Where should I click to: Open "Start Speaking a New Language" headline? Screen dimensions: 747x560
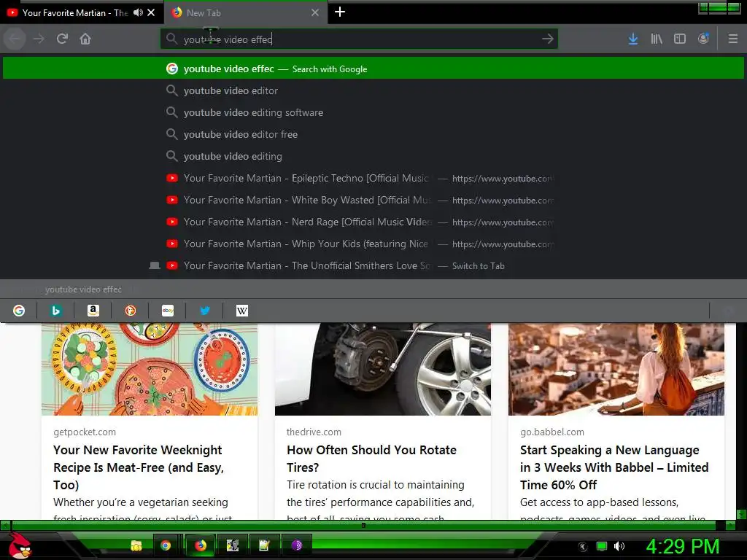tap(614, 467)
